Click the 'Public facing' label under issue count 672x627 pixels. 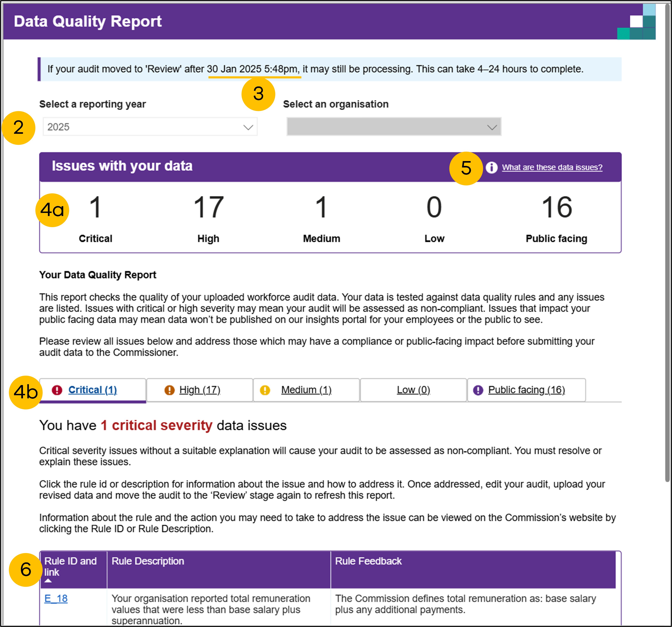(557, 239)
